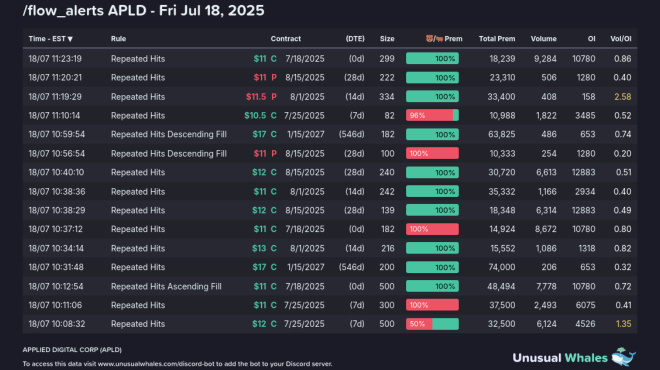Click the APPLIED DIGITAL CORP (APLD) label

(x=72, y=350)
